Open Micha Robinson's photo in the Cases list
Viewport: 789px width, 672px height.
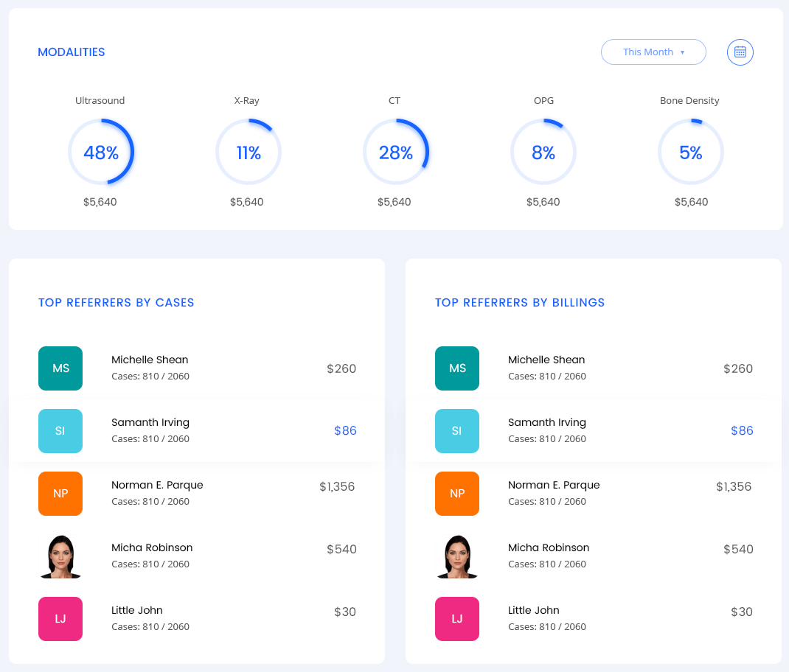[x=60, y=556]
